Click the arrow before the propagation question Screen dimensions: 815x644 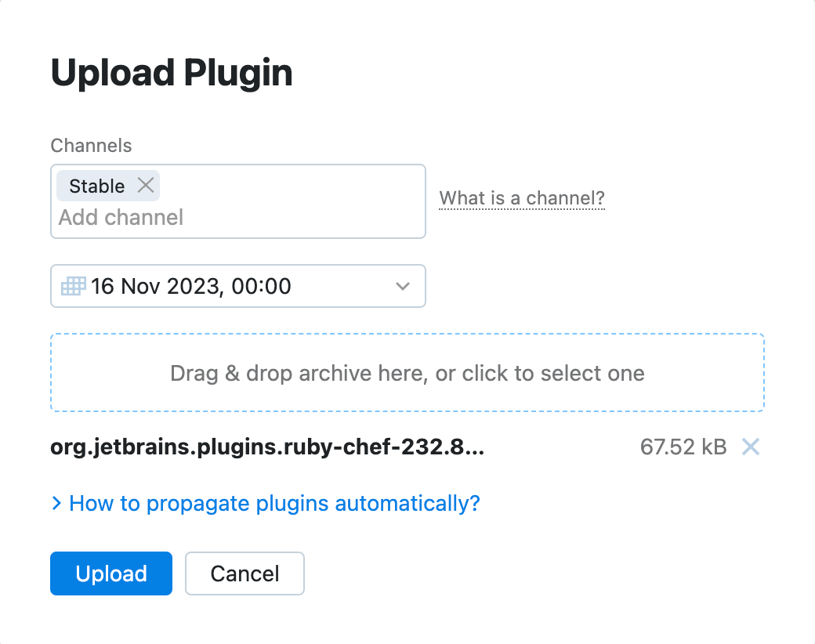pyautogui.click(x=56, y=504)
